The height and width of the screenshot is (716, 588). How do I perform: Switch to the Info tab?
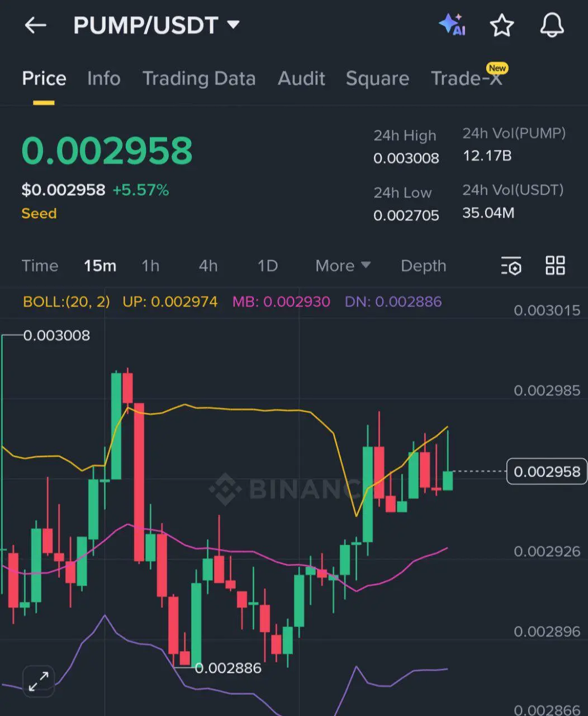point(104,78)
